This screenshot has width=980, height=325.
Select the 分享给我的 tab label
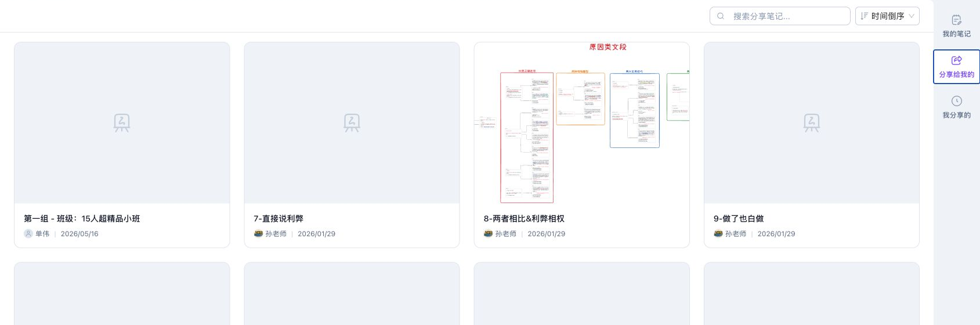(957, 74)
